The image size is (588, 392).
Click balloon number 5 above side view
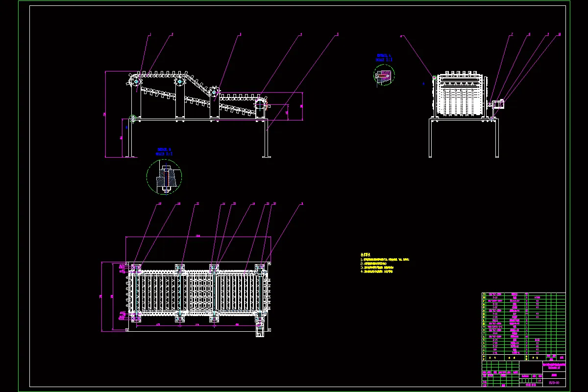tap(337, 35)
